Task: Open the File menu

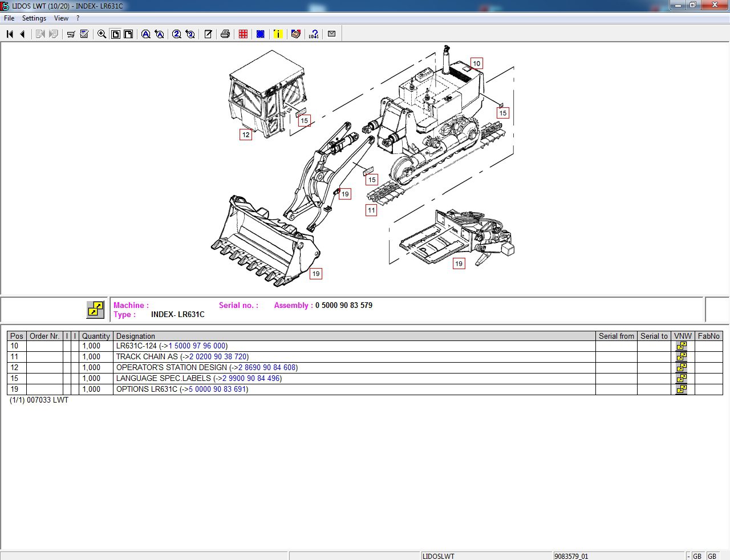Action: pos(9,18)
